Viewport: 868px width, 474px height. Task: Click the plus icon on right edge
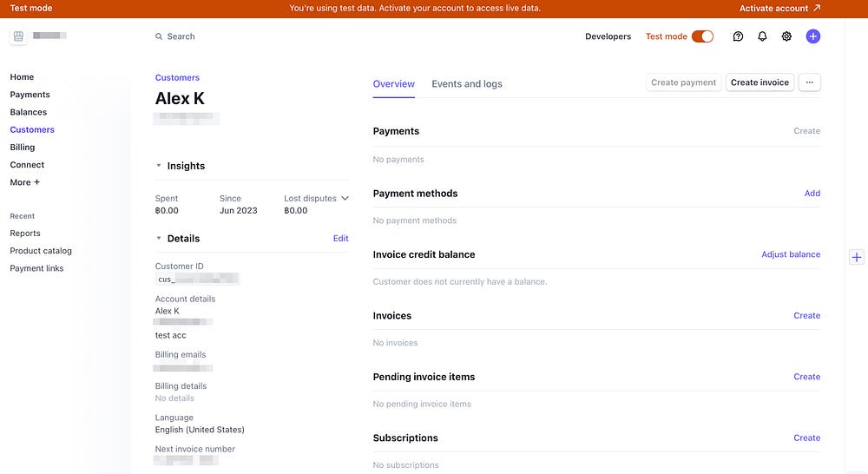[857, 257]
